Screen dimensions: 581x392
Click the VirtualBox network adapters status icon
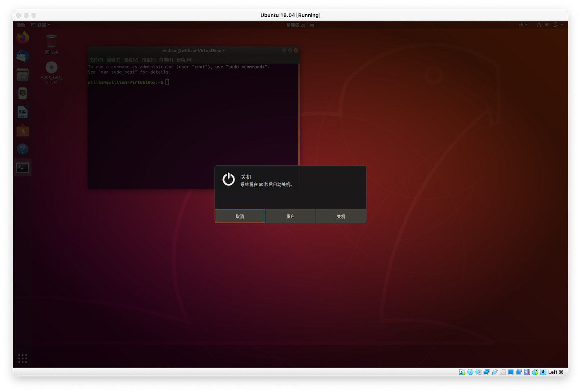tap(486, 372)
